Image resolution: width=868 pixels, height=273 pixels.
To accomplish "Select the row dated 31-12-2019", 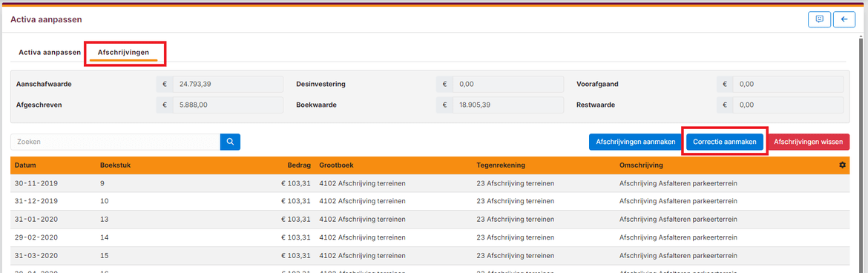I will coord(430,201).
